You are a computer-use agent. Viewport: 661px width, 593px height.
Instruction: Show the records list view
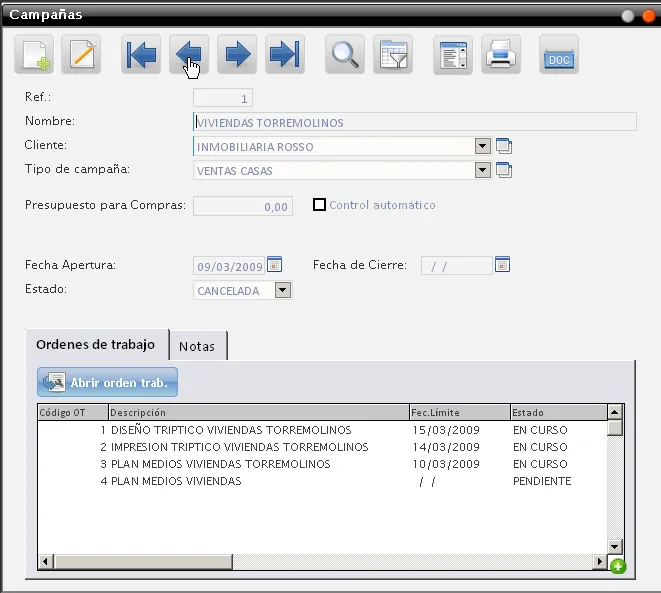[453, 54]
